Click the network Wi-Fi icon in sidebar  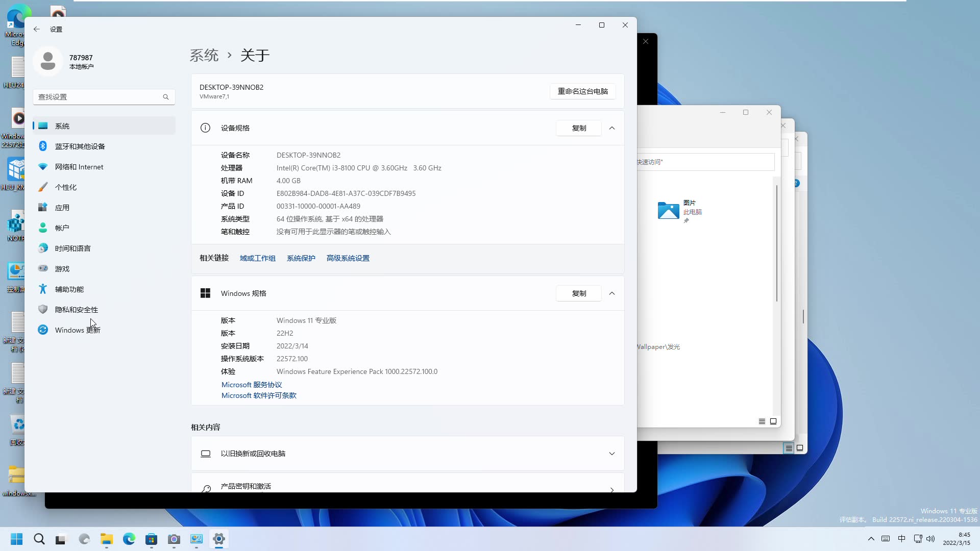[x=43, y=167]
